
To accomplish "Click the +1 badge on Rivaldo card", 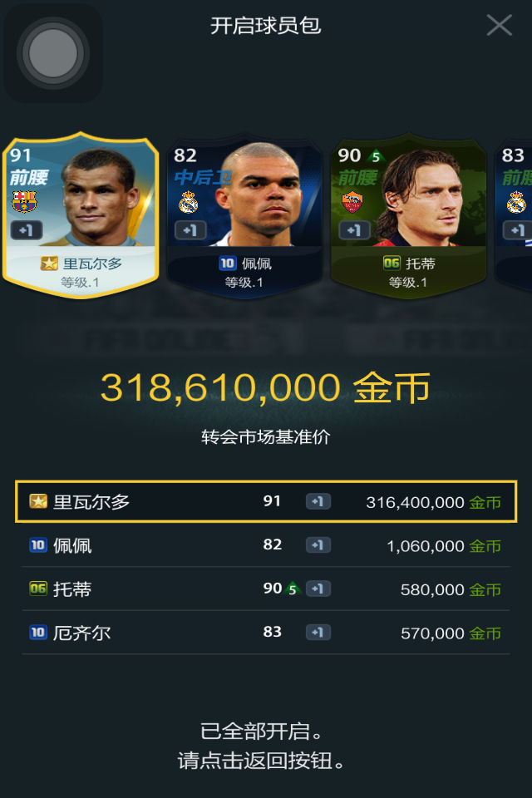I will (26, 230).
